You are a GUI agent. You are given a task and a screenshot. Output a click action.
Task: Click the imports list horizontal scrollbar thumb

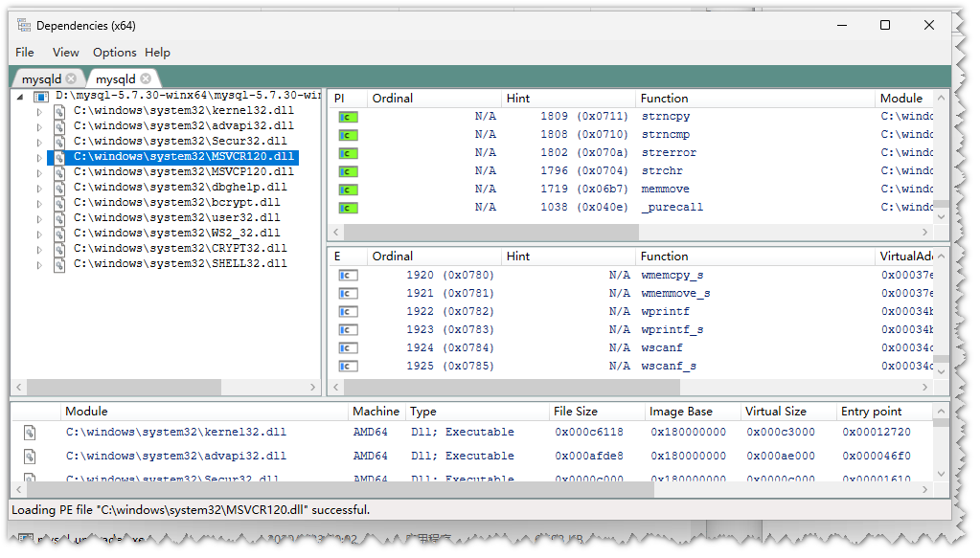tap(491, 233)
